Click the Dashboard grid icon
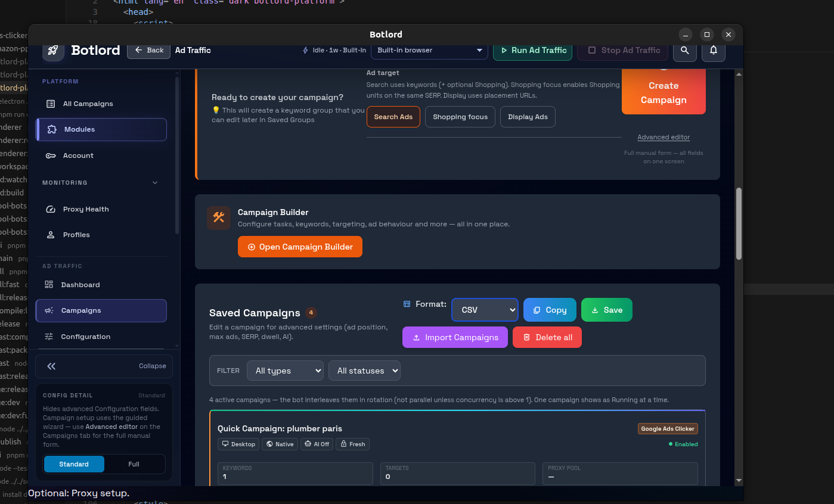 [x=49, y=285]
